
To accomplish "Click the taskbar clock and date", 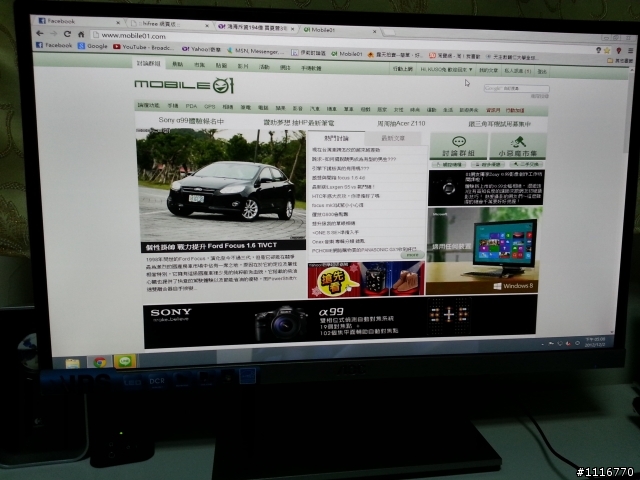I will pos(594,342).
